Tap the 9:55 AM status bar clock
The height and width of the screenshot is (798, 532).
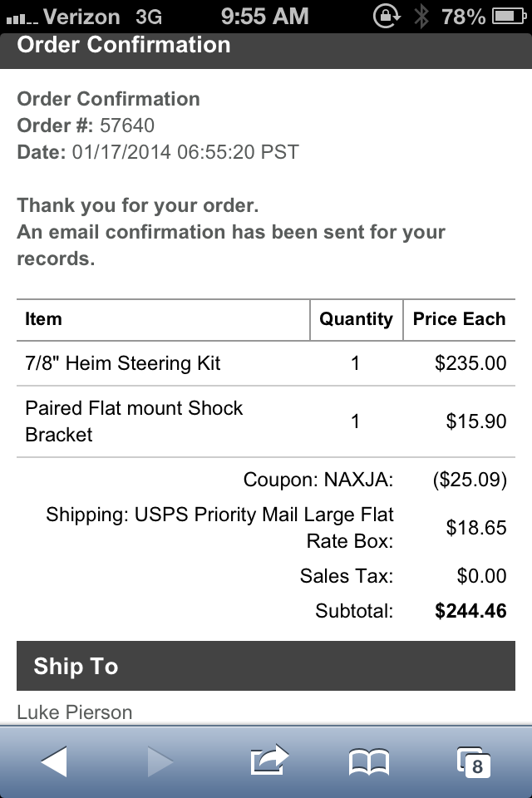264,16
